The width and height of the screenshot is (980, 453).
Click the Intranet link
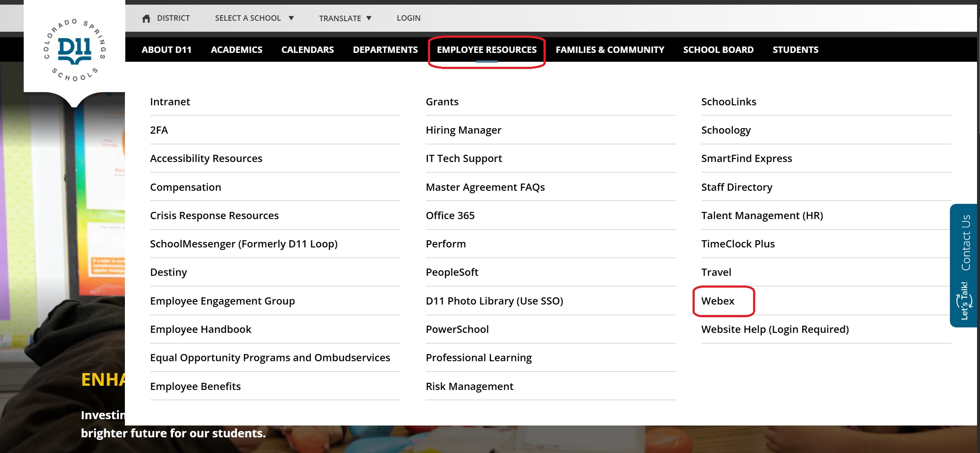pyautogui.click(x=170, y=102)
